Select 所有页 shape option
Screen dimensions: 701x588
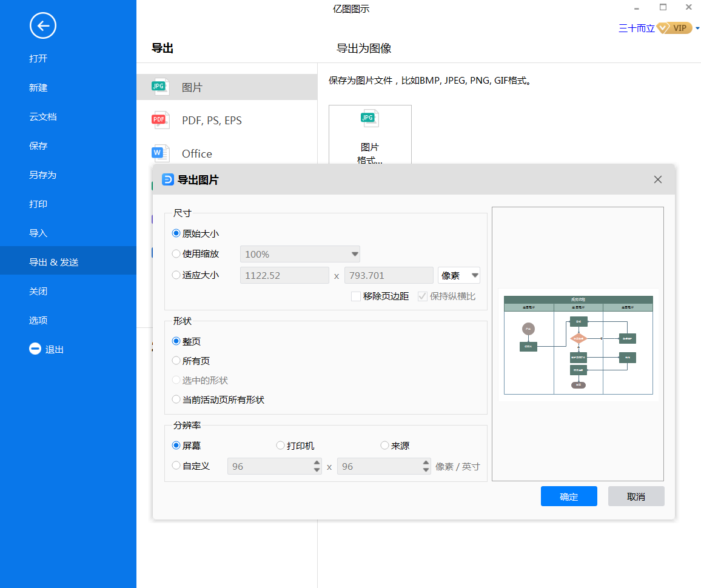(176, 361)
